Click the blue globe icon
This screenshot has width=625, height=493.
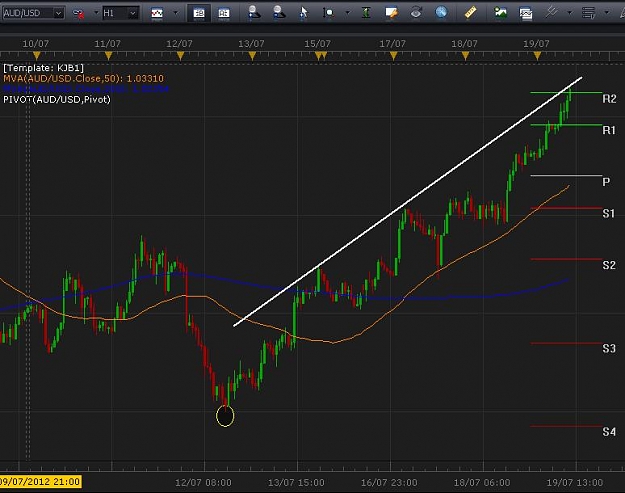click(441, 12)
